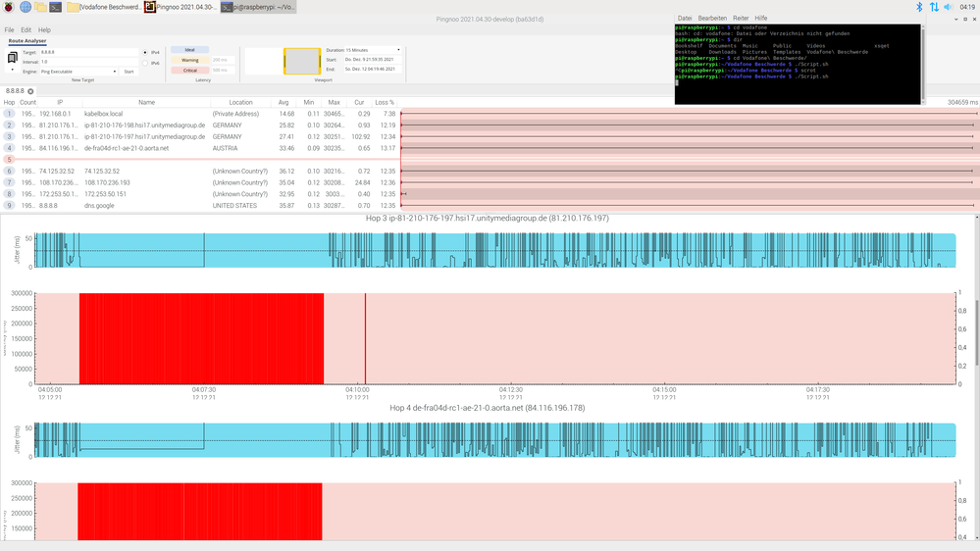Click the bookmark targets icon
Screen dimensions: 980x551
click(x=12, y=58)
